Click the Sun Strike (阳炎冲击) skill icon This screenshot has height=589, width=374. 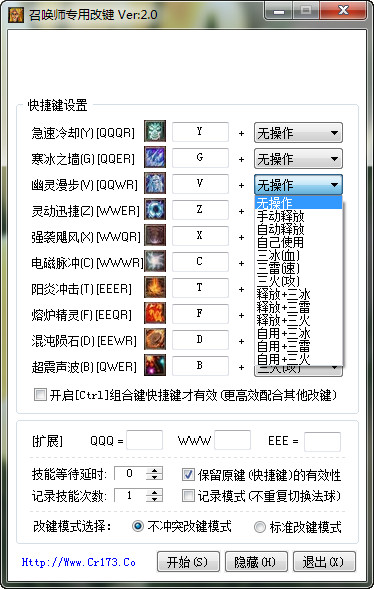click(x=155, y=287)
